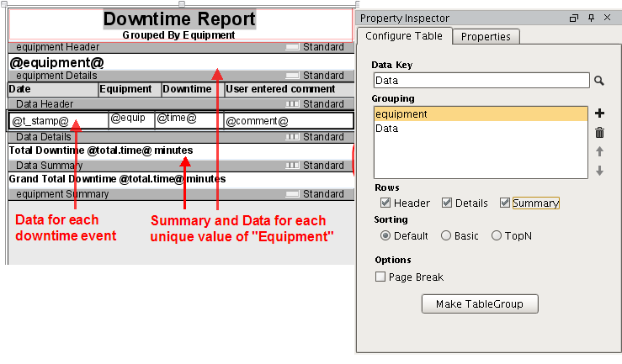Open Standard dropdown on equipment Details row

point(323,76)
